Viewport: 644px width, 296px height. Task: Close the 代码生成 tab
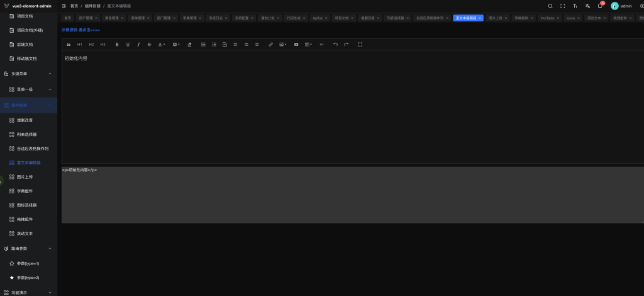(304, 18)
